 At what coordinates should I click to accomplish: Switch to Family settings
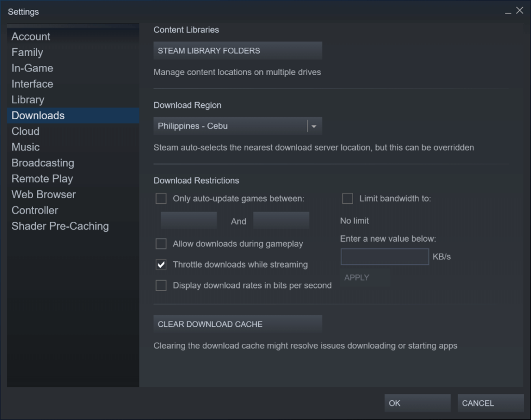[x=27, y=52]
